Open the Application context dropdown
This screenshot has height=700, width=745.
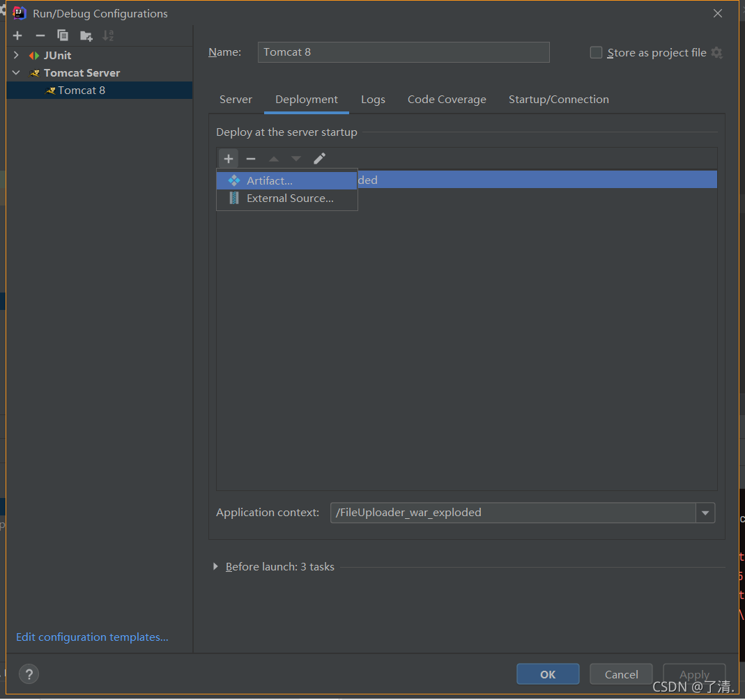(x=705, y=513)
